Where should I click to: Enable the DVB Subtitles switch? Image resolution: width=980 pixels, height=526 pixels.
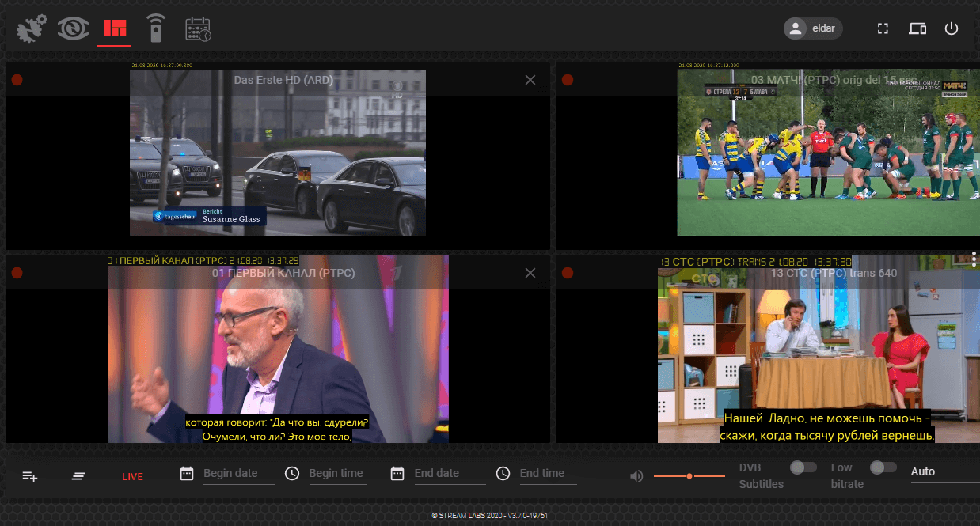803,467
